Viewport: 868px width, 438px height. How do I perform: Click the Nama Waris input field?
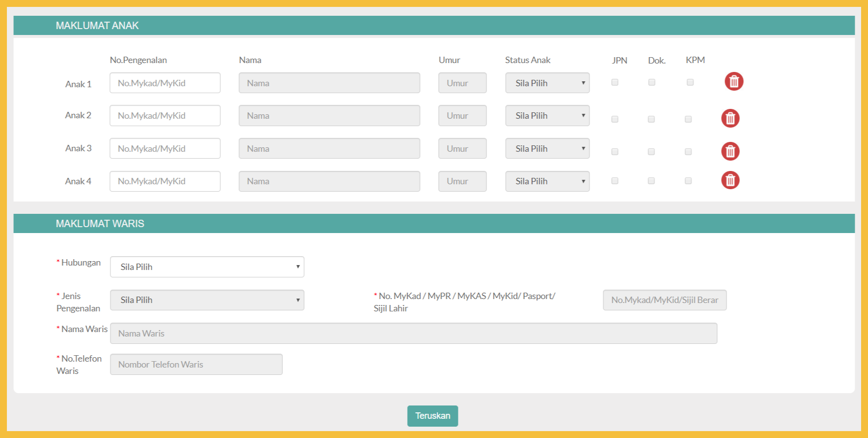tap(413, 334)
